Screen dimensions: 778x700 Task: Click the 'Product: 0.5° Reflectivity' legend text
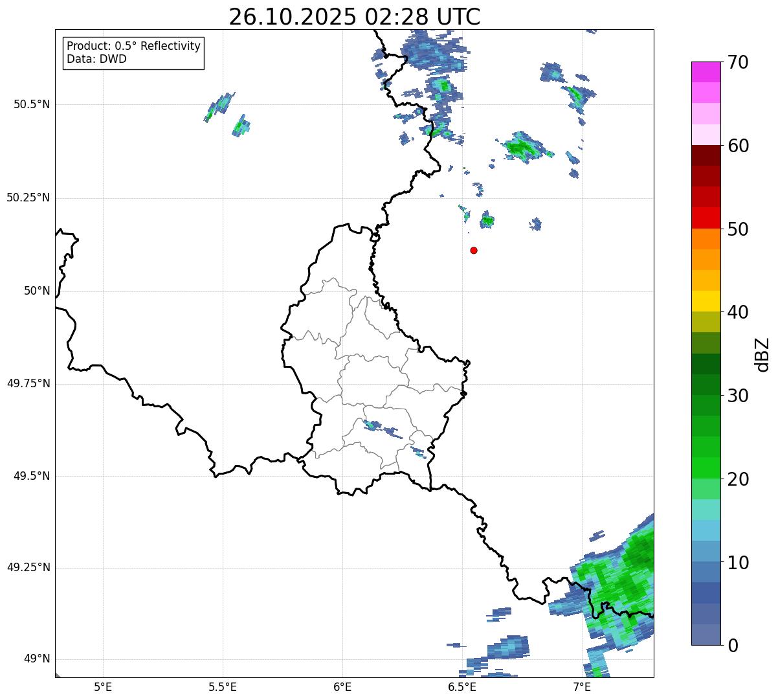click(133, 47)
